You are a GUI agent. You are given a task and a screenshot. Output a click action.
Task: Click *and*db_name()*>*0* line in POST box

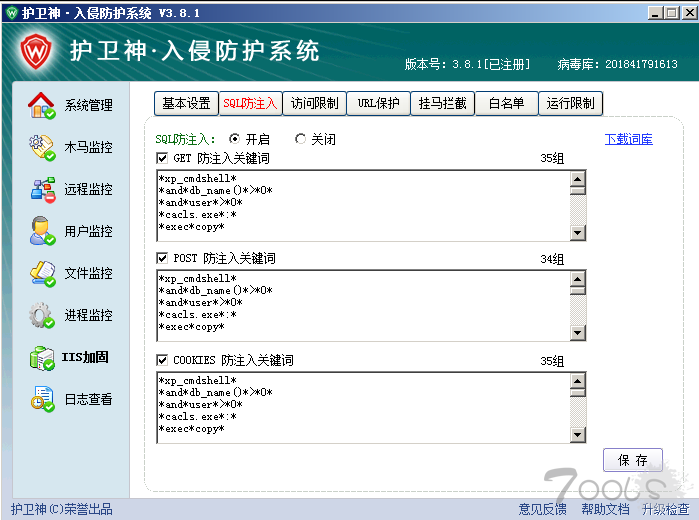[x=215, y=290]
